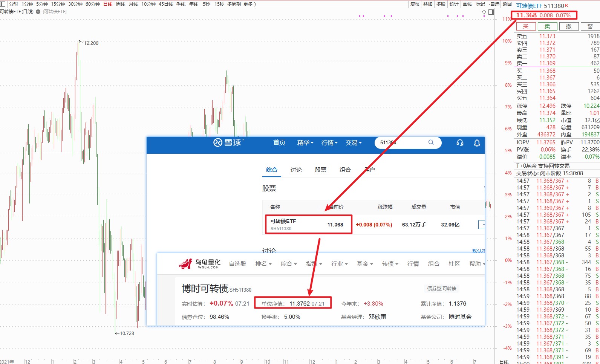The width and height of the screenshot is (600, 364).
Task: Switch chart to 分时 view
Action: (x=14, y=4)
